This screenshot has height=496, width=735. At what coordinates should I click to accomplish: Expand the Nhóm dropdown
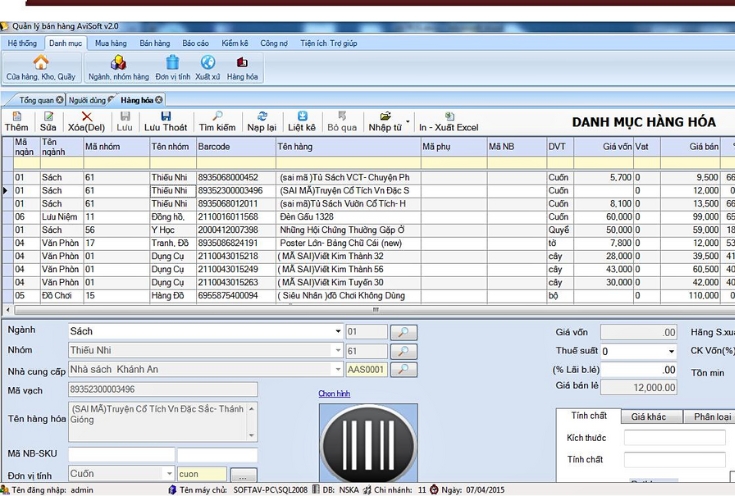(x=338, y=350)
